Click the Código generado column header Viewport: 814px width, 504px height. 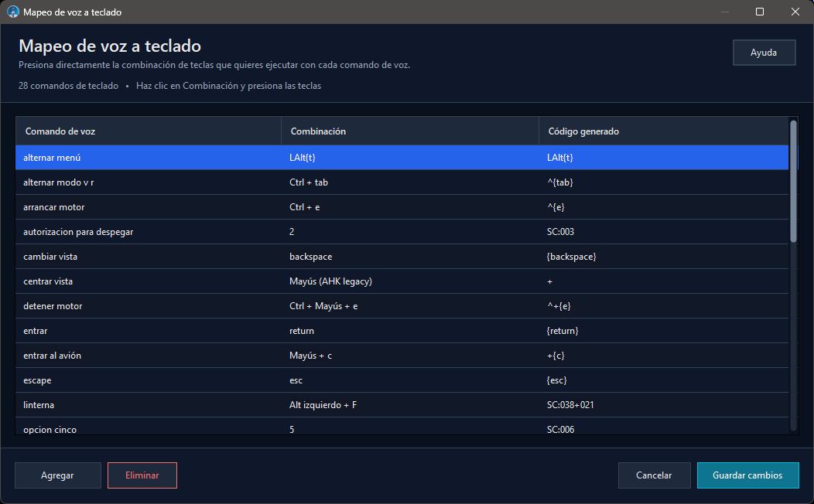pos(663,131)
